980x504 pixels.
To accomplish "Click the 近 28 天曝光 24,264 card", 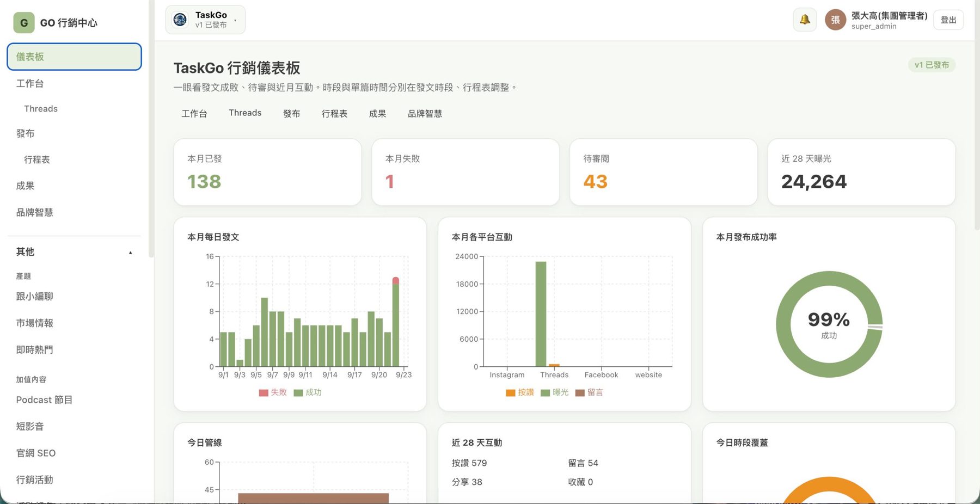I will (861, 172).
